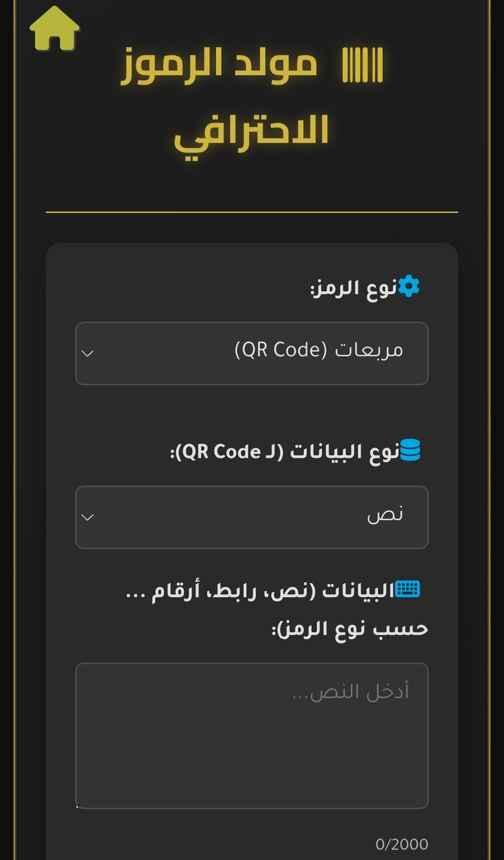
Task: Click the chevron arrow on QR Code dropdown
Action: 88,353
